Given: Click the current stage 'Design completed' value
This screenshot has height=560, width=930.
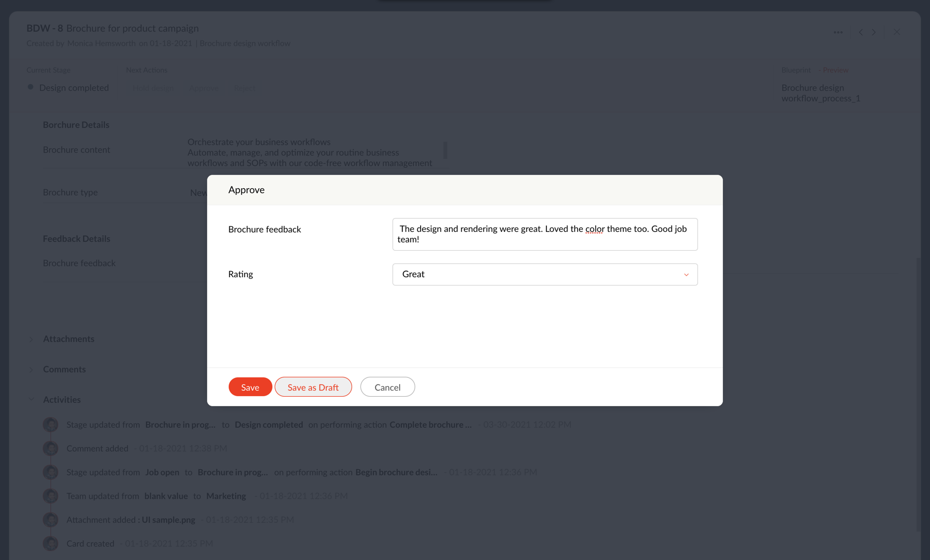Looking at the screenshot, I should 74,87.
